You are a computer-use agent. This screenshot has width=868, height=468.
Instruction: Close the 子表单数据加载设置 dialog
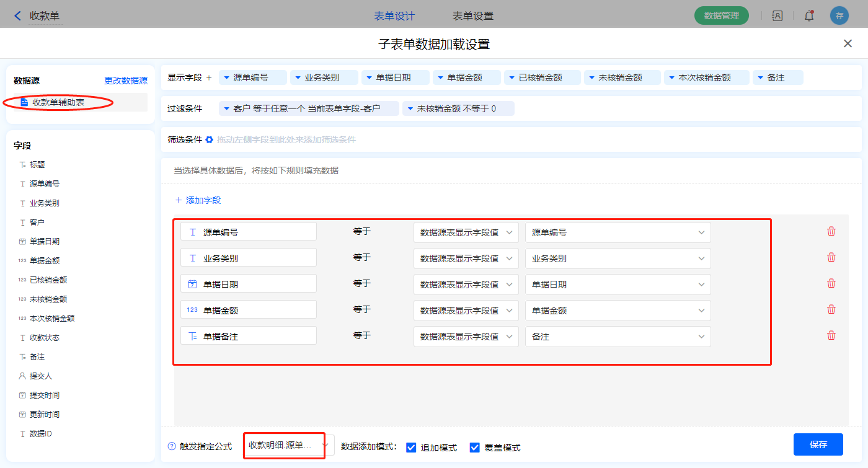(848, 43)
